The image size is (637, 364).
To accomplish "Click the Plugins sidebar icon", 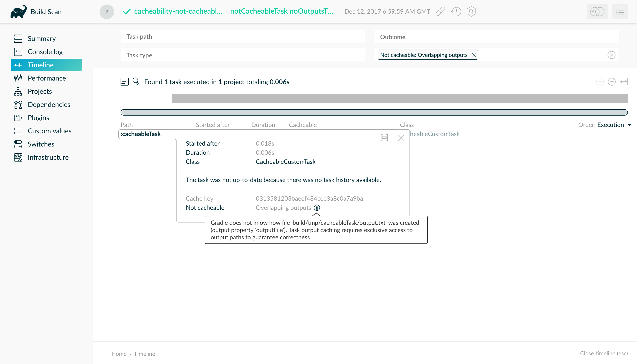I will tap(18, 118).
